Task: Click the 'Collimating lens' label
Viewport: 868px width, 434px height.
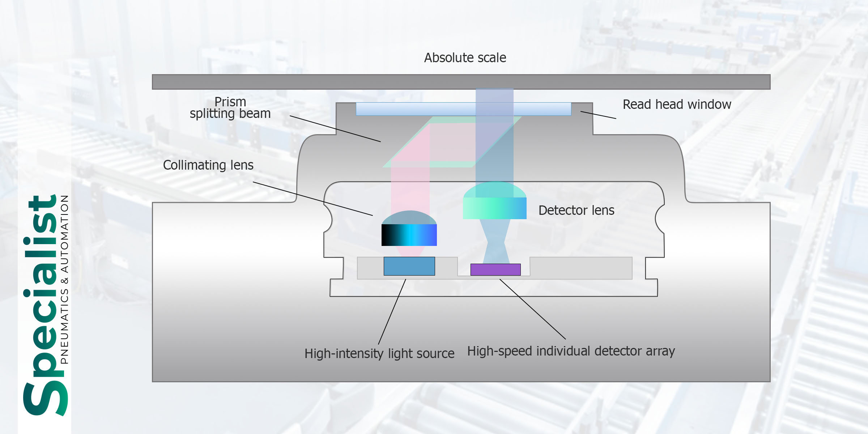Action: 208,165
